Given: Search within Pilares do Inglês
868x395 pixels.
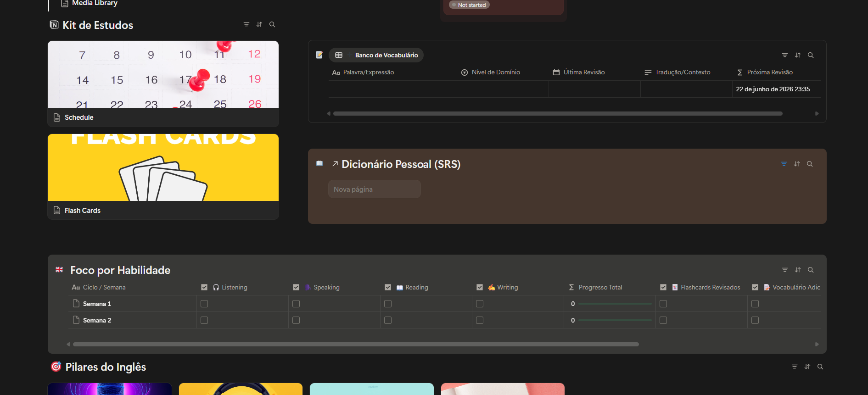Looking at the screenshot, I should (x=820, y=367).
